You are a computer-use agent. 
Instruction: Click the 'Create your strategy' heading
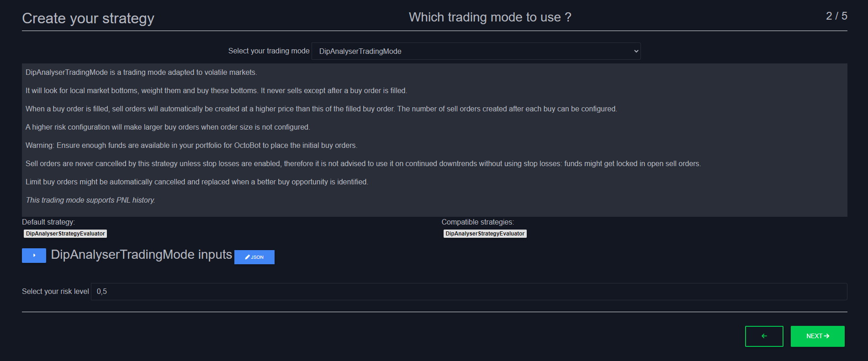88,18
